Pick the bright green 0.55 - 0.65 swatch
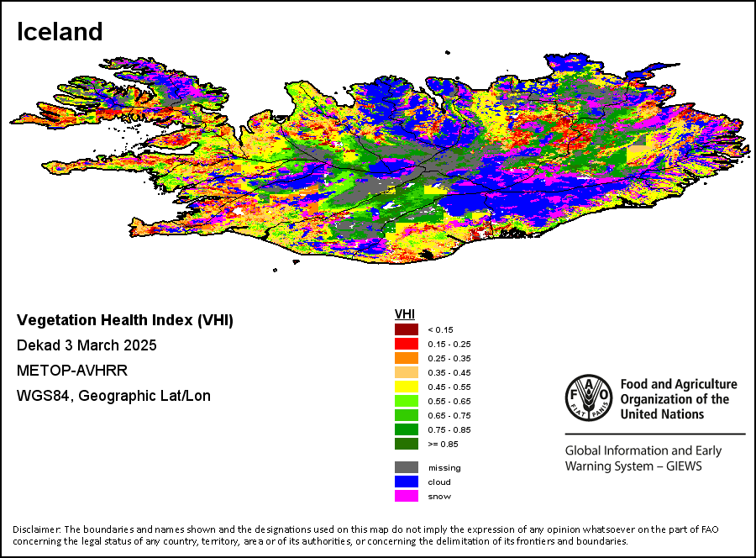Viewport: 756px width, 558px height. [407, 401]
